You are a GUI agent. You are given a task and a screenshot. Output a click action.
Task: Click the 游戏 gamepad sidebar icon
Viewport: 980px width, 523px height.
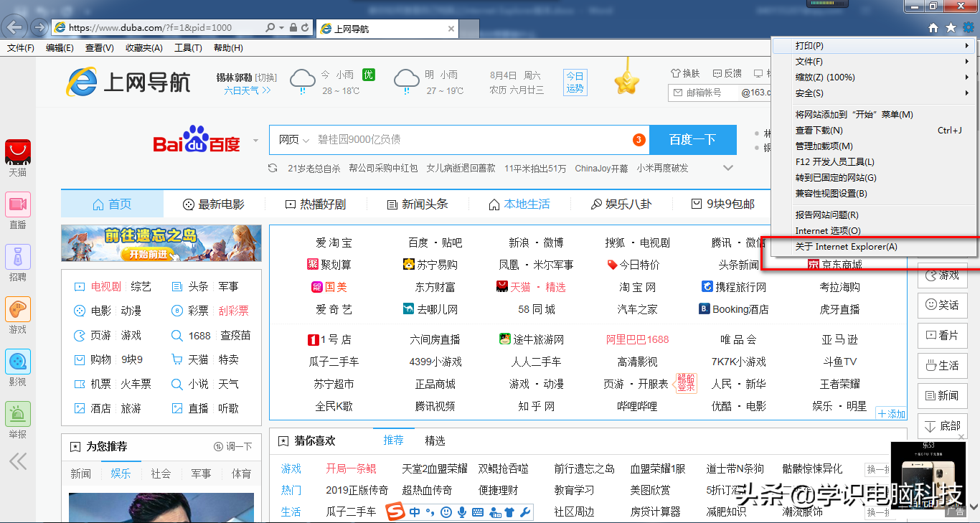[x=18, y=310]
